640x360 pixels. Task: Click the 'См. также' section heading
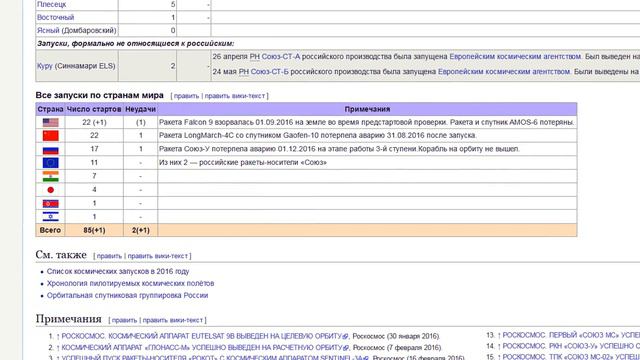click(x=61, y=255)
